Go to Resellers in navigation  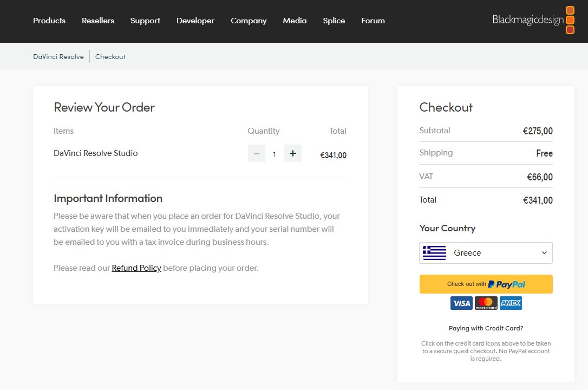pos(98,21)
